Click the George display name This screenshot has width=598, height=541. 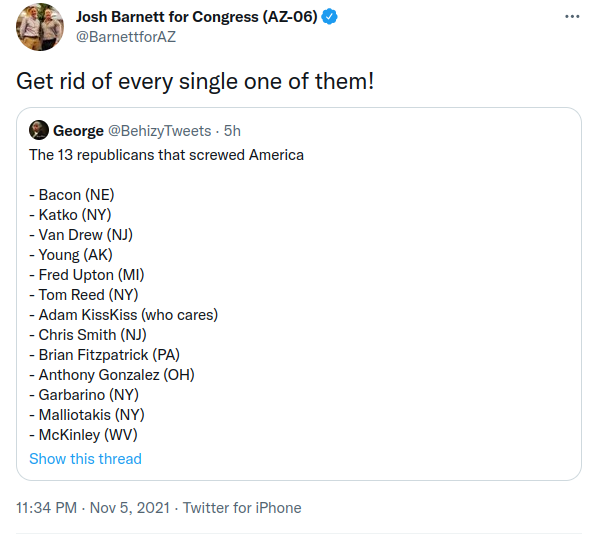point(78,131)
